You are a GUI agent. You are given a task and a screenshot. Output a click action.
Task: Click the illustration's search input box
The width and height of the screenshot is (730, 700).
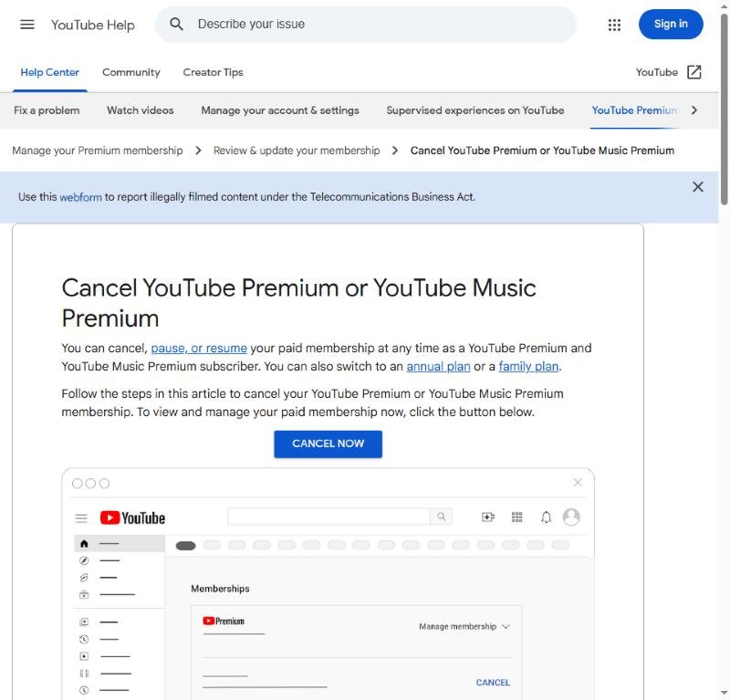click(328, 517)
